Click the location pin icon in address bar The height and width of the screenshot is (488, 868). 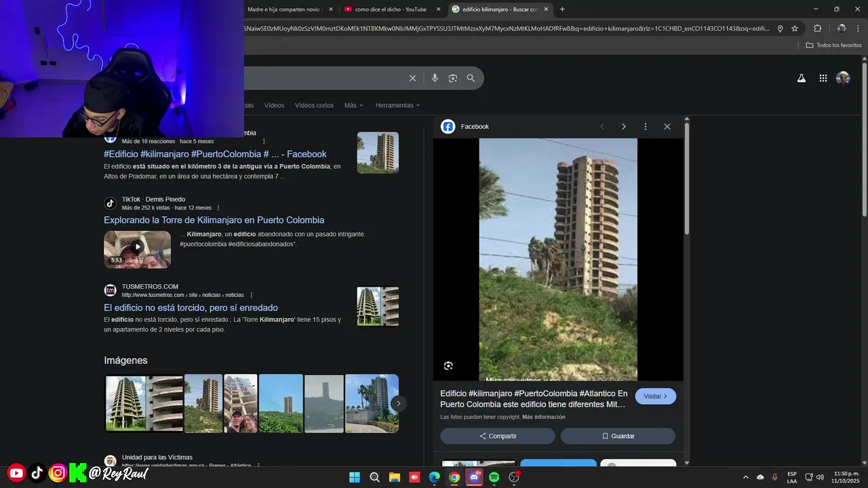coord(781,28)
